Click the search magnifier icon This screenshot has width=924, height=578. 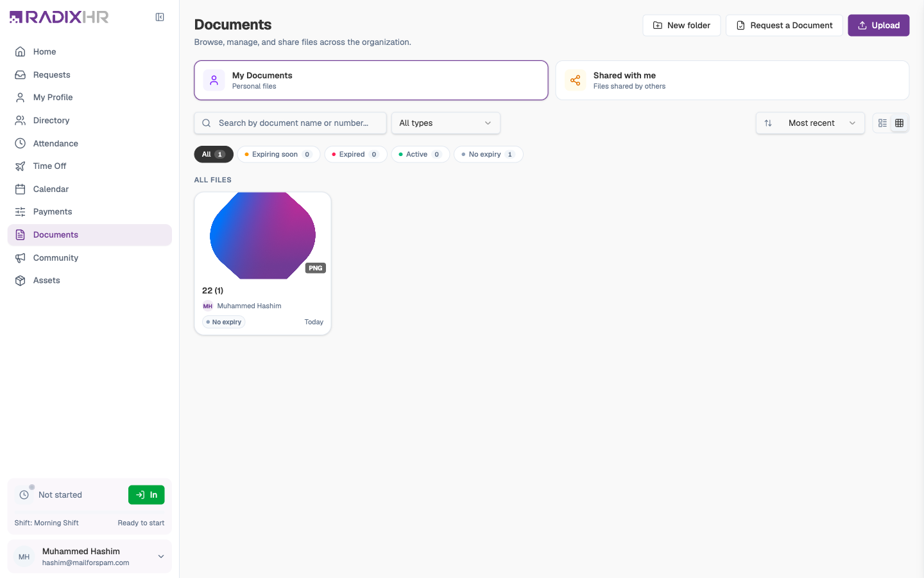click(207, 123)
